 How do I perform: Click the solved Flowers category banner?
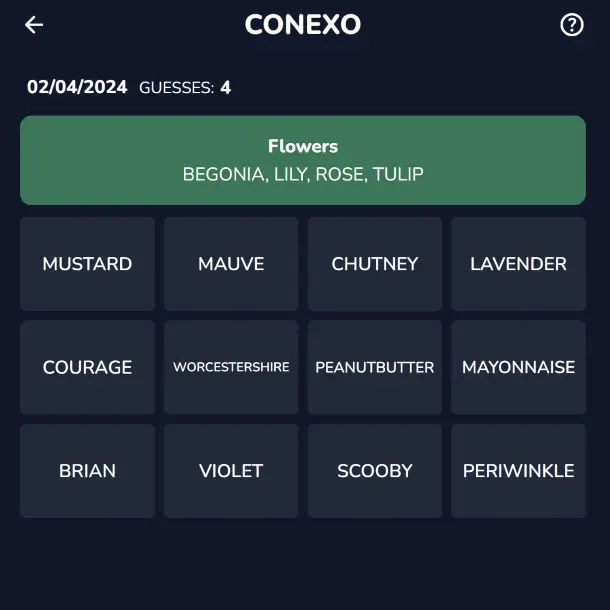pos(303,160)
